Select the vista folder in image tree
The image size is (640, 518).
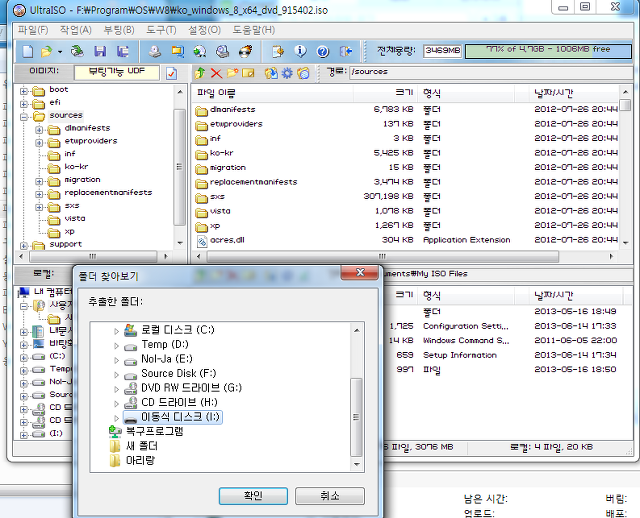pyautogui.click(x=75, y=218)
